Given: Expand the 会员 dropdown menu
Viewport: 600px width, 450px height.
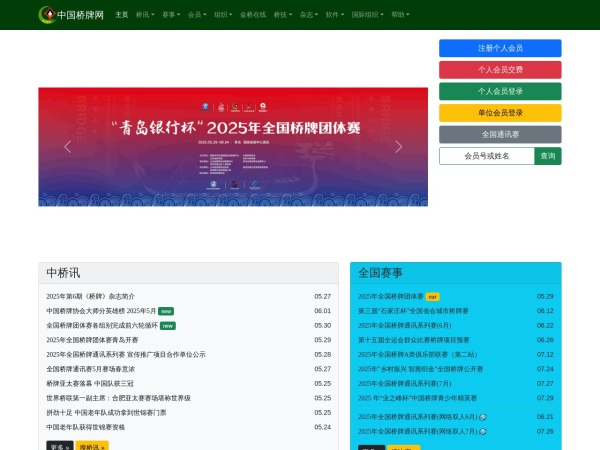Looking at the screenshot, I should (197, 15).
